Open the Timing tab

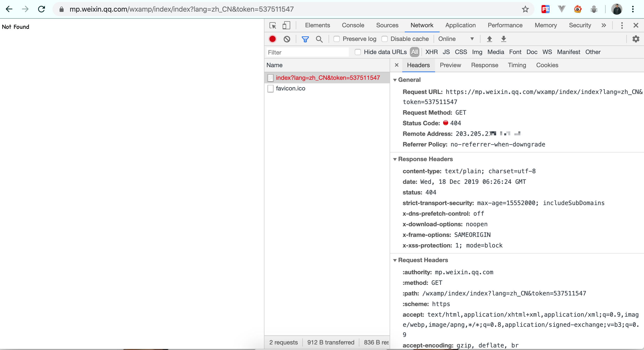click(517, 65)
